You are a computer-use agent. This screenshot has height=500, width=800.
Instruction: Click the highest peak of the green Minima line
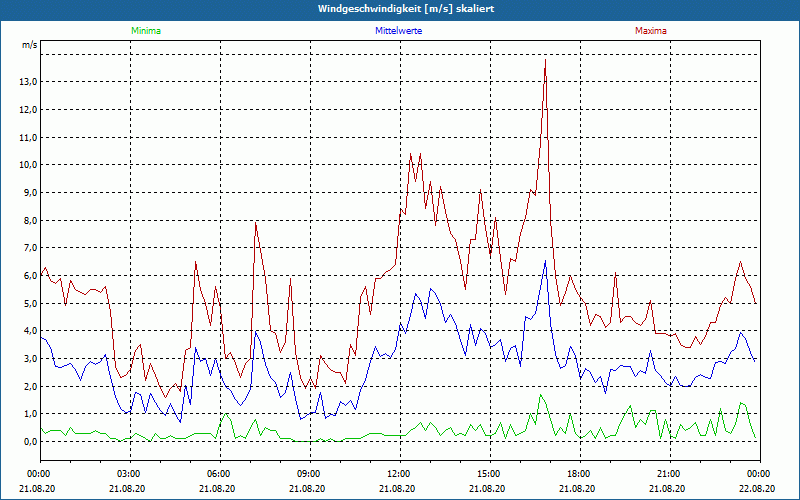click(x=540, y=394)
